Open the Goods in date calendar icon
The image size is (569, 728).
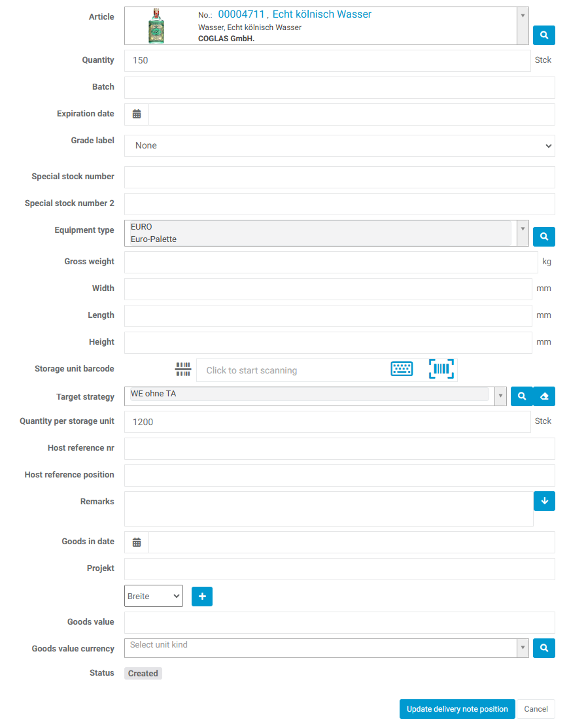click(x=137, y=542)
